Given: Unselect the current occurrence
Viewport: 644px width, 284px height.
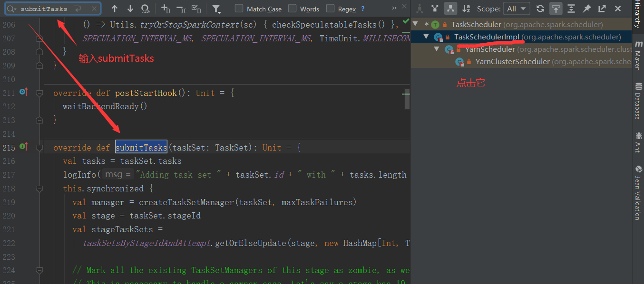Looking at the screenshot, I should (x=181, y=9).
